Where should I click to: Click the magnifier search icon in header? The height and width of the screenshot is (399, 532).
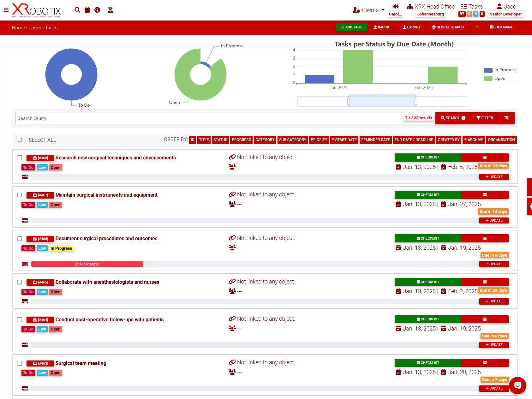click(x=77, y=10)
